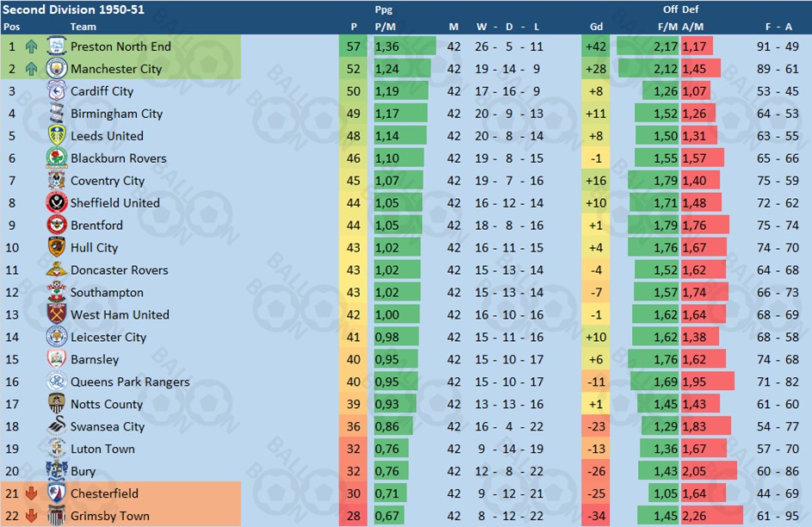The height and width of the screenshot is (527, 812).
Task: Open the Queens Park Rangers team name
Action: pyautogui.click(x=130, y=382)
